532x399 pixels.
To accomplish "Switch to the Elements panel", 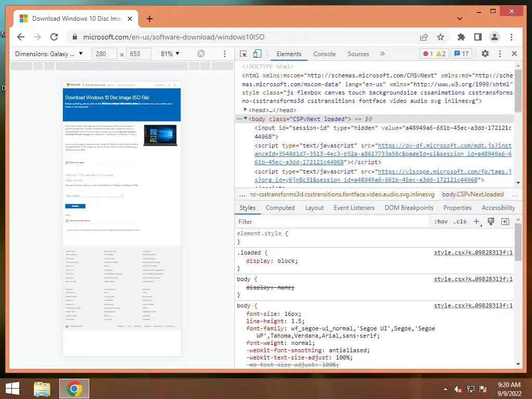I will point(289,54).
